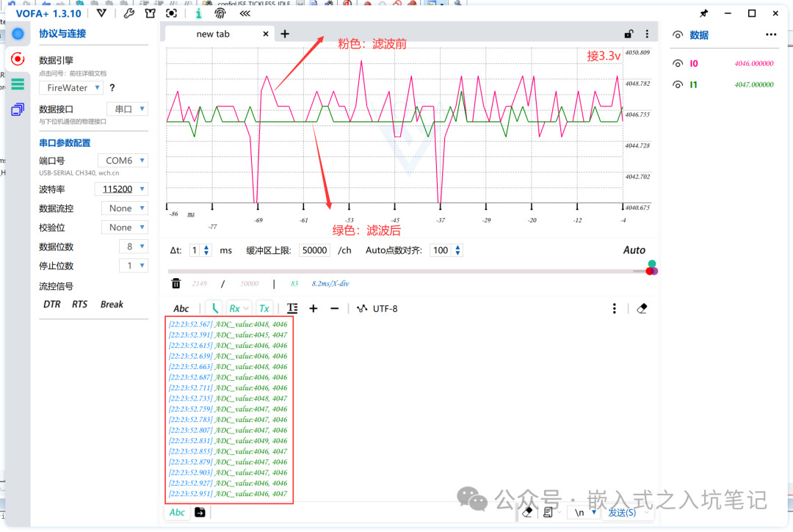Click the 8.2ms/X-div readout

tap(330, 284)
